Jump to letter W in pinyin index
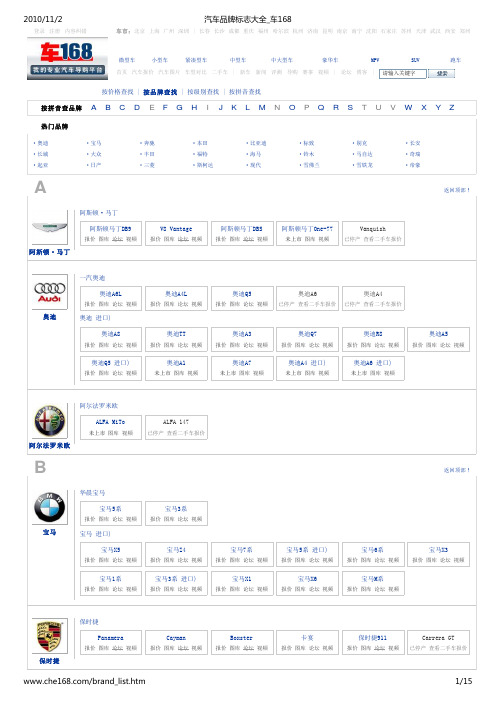This screenshot has width=496, height=702. click(408, 107)
